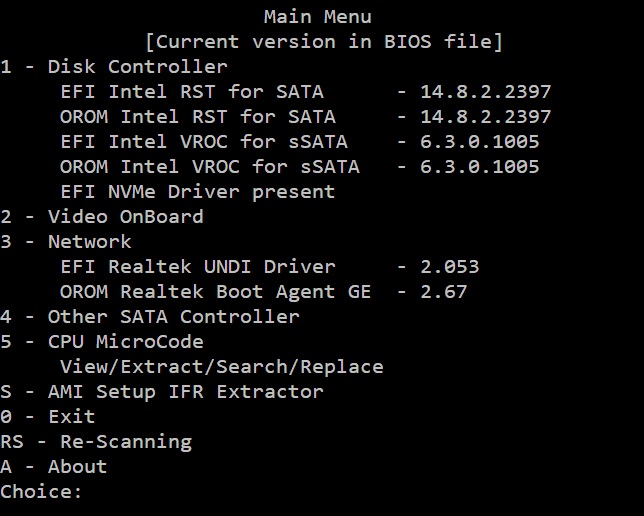Click the EFI Realtek UNDI Driver entry
Screen dimensions: 644x516
click(269, 266)
